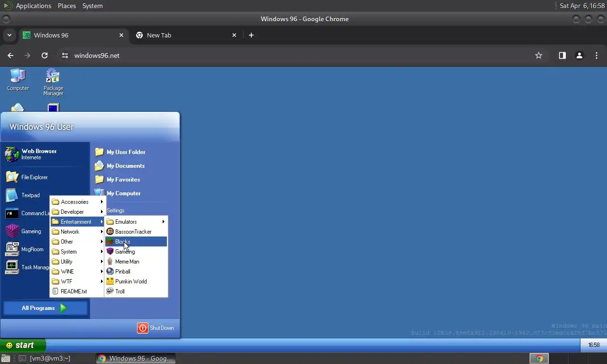
Task: Open README.txt from All Programs
Action: pyautogui.click(x=77, y=291)
